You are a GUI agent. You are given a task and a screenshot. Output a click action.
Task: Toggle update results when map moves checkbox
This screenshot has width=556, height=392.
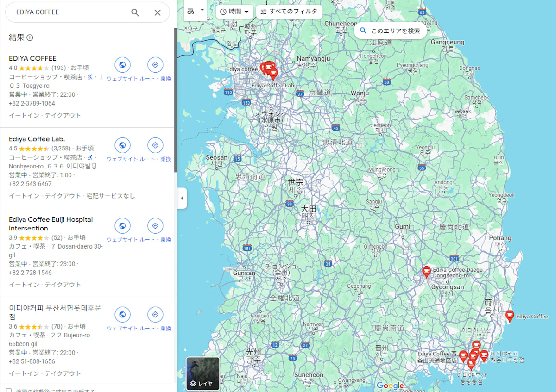pos(9,390)
